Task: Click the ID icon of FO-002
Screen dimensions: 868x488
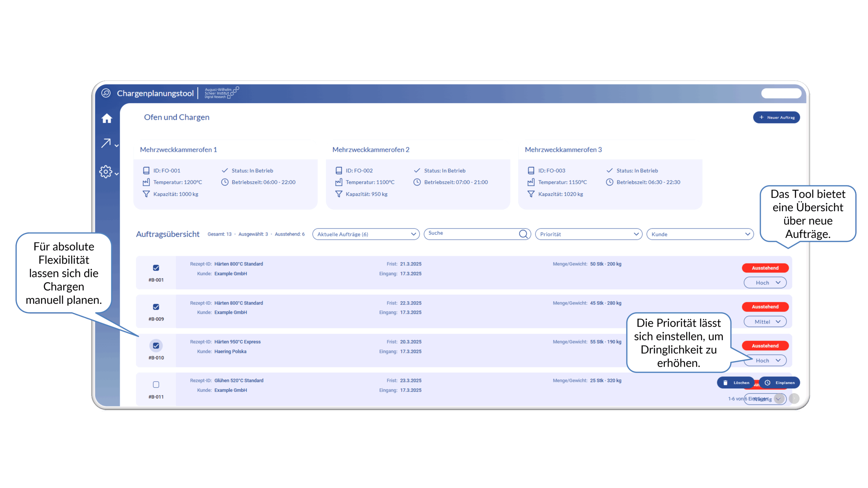Action: tap(339, 170)
